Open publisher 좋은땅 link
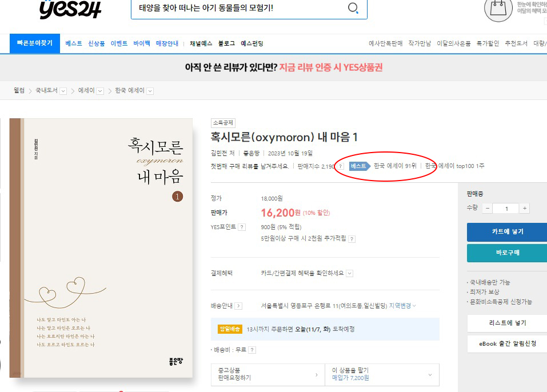This screenshot has height=392, width=547. tap(251, 153)
